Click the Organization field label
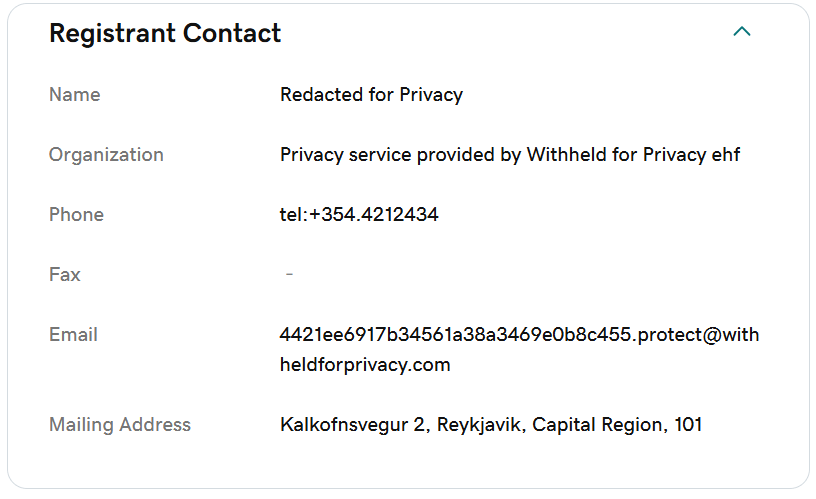Viewport: 816px width, 499px height. 106,155
